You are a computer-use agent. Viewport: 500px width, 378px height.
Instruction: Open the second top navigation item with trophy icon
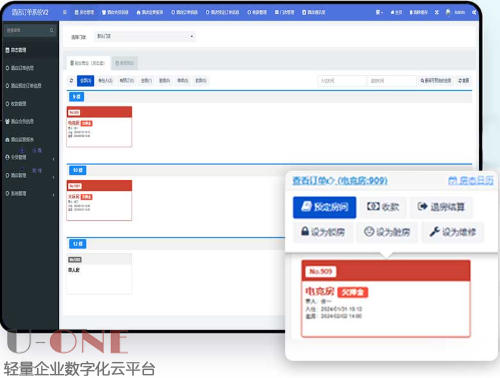click(x=115, y=12)
